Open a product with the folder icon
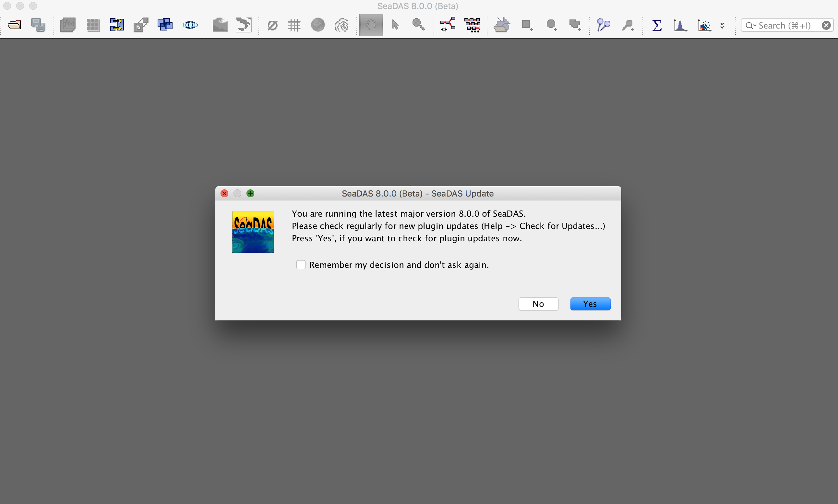 (x=15, y=25)
